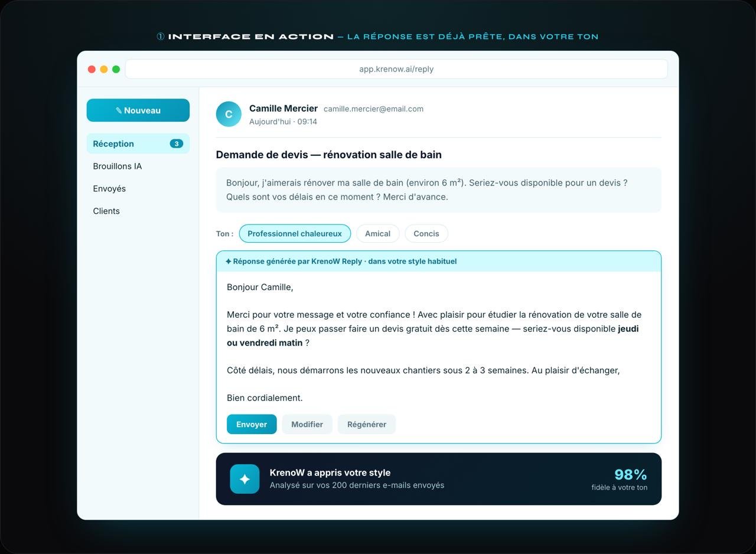The height and width of the screenshot is (554, 756).
Task: Click the original message from Camille
Action: point(438,190)
